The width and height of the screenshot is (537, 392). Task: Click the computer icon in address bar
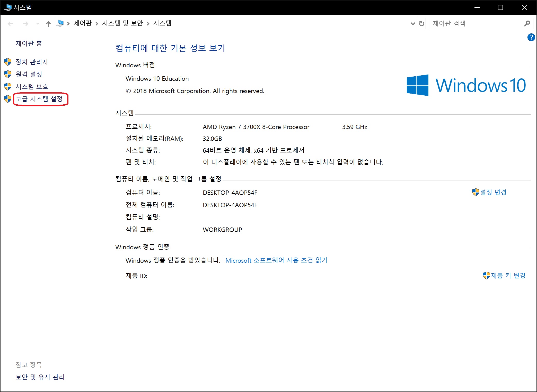coord(60,23)
